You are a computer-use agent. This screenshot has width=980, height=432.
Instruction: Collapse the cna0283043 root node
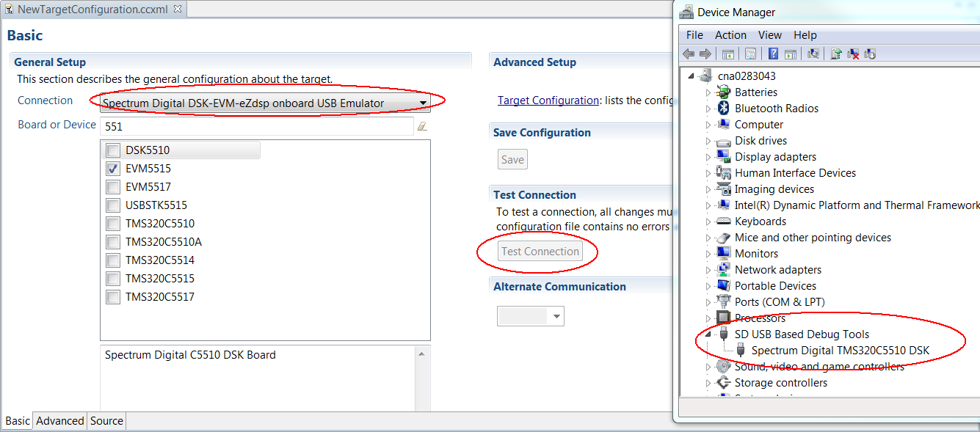(x=691, y=76)
